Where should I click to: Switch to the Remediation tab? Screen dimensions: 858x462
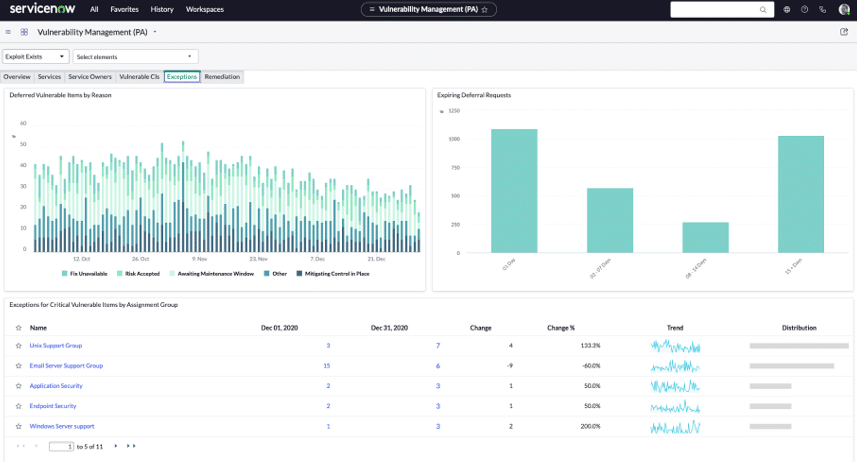(x=222, y=77)
